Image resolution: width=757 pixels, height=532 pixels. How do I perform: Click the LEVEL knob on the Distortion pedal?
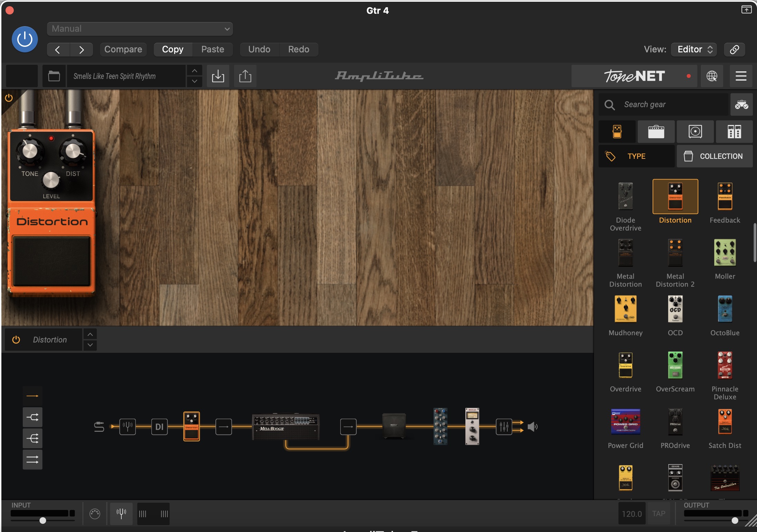pos(51,180)
